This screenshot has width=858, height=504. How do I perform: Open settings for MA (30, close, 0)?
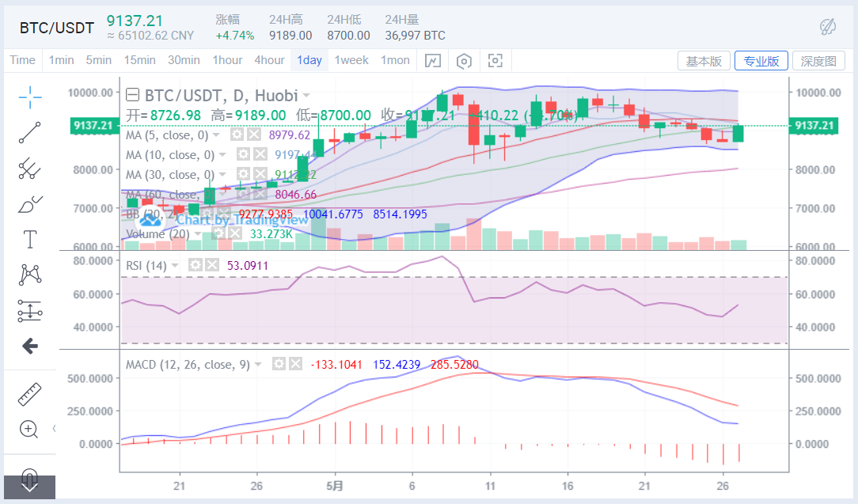244,175
